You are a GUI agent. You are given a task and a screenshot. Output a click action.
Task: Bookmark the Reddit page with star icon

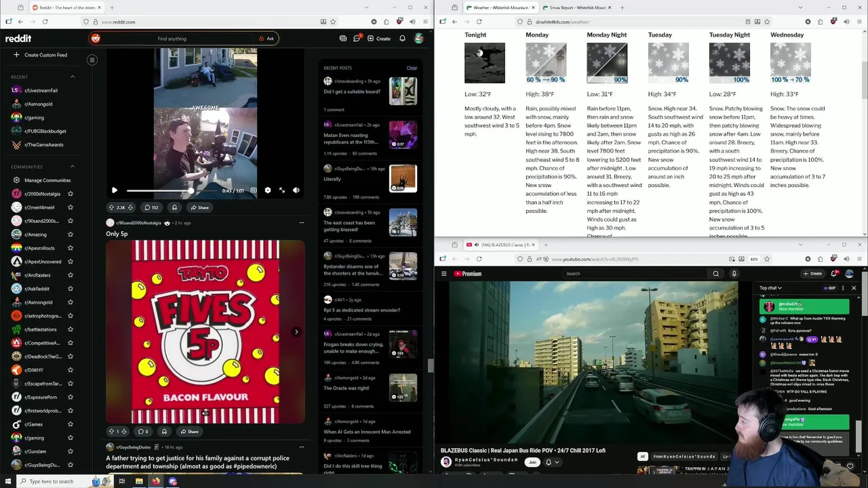(x=334, y=22)
